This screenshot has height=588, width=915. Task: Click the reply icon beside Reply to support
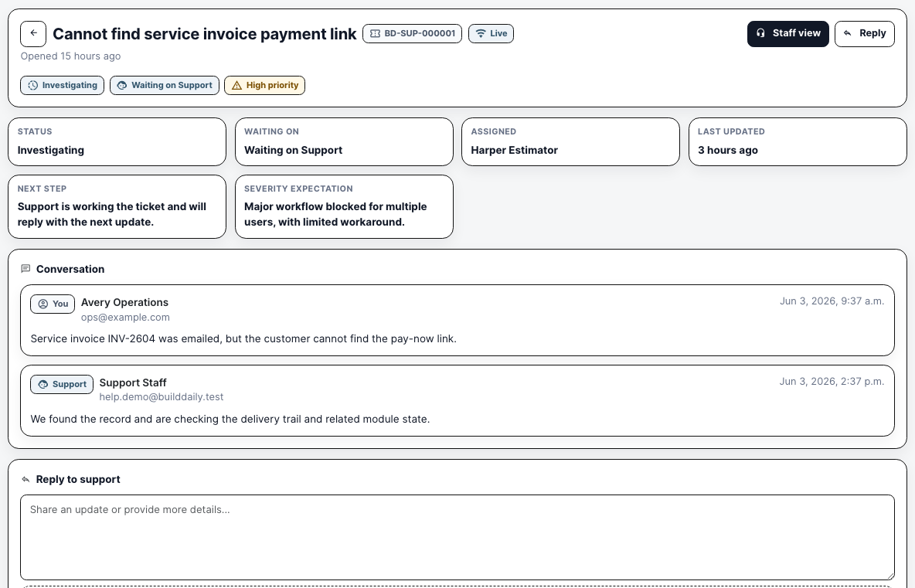pyautogui.click(x=26, y=480)
